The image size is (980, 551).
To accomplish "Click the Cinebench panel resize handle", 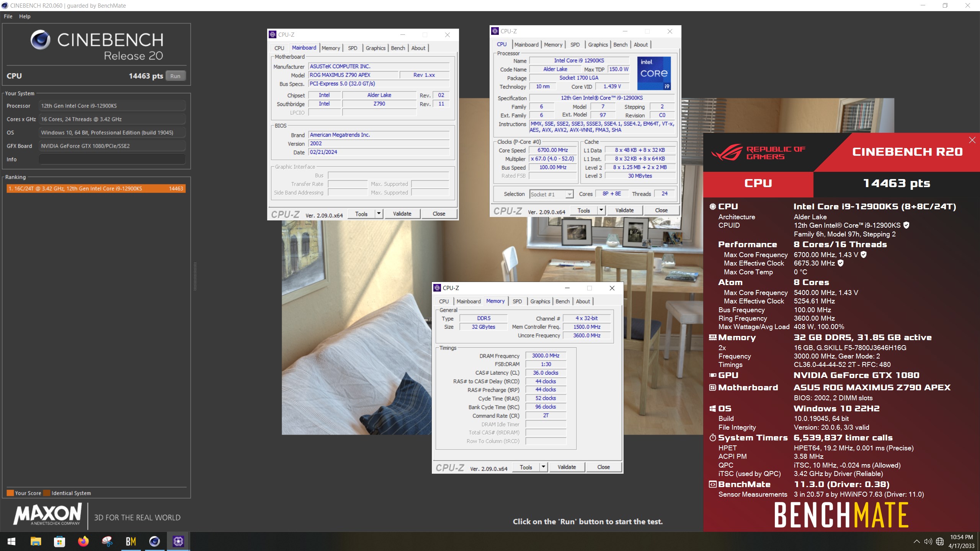I will point(195,276).
